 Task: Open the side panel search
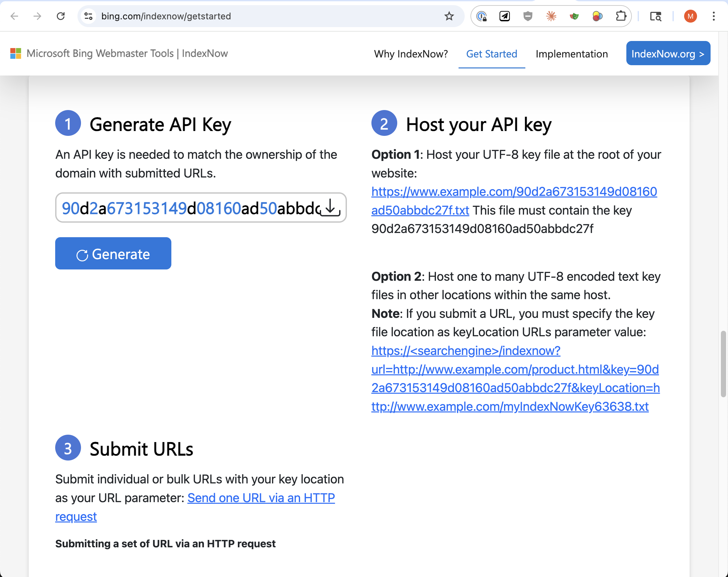tap(655, 16)
